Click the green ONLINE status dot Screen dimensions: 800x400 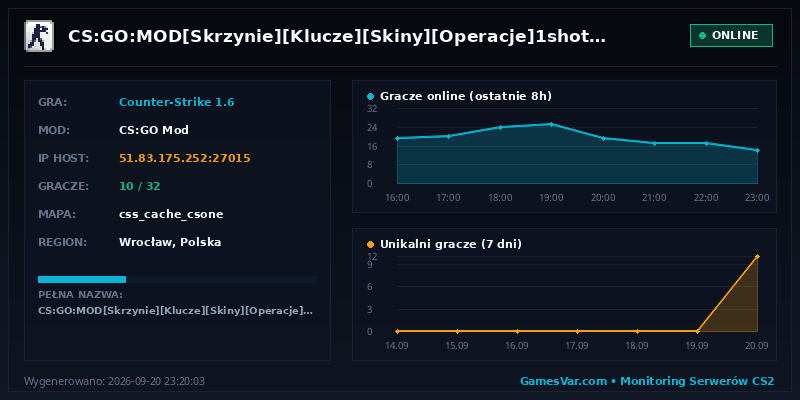coord(703,36)
